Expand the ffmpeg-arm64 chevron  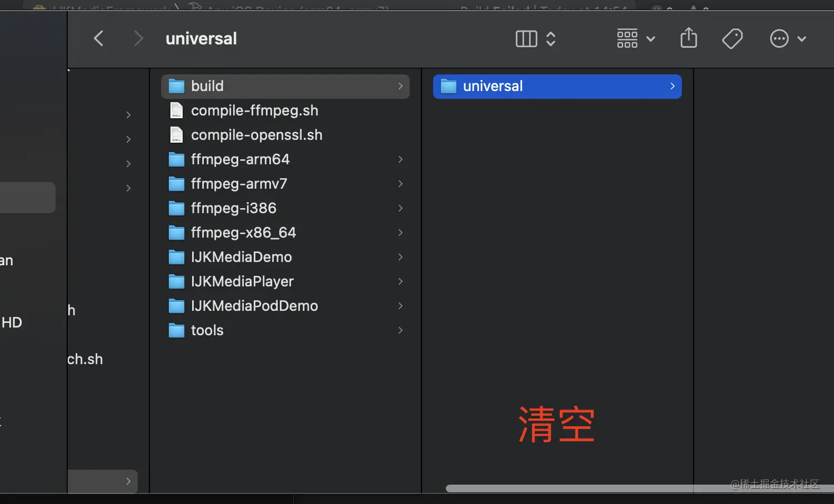click(x=400, y=159)
